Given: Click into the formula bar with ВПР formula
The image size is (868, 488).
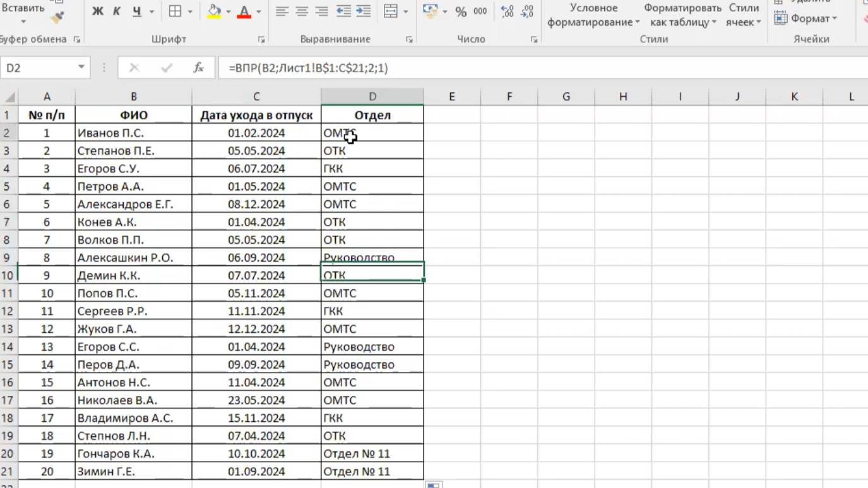Looking at the screenshot, I should coord(543,68).
